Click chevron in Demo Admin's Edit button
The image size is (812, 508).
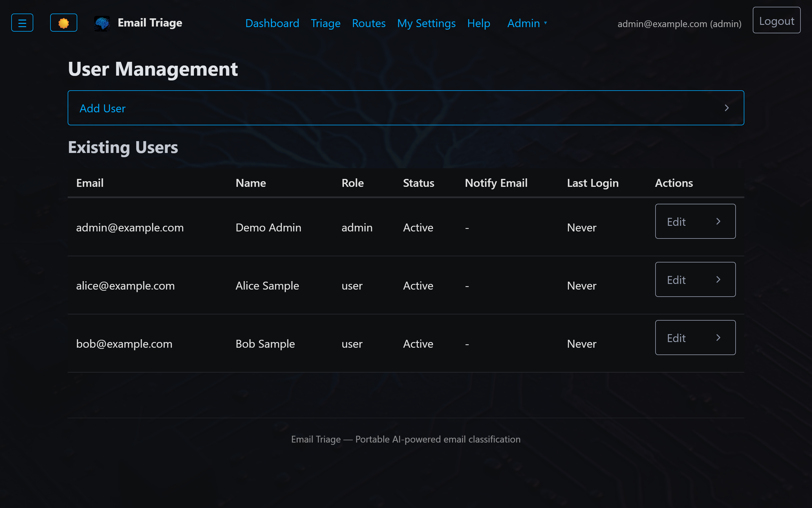point(718,222)
